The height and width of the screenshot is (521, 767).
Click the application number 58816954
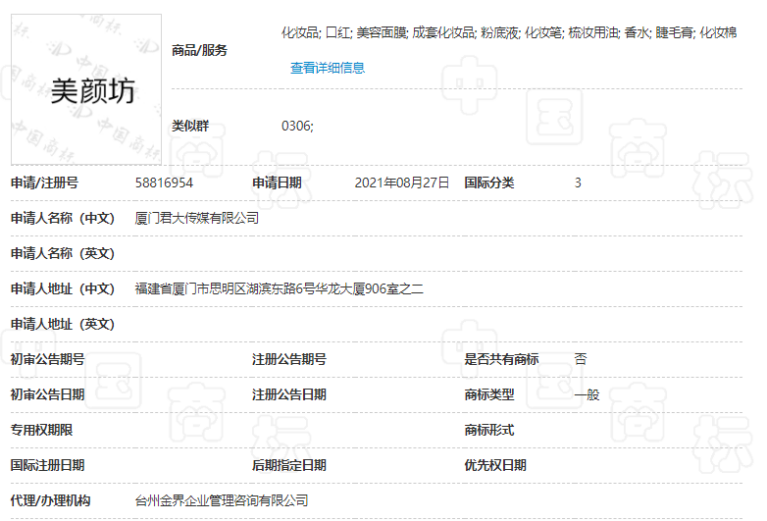tap(164, 183)
